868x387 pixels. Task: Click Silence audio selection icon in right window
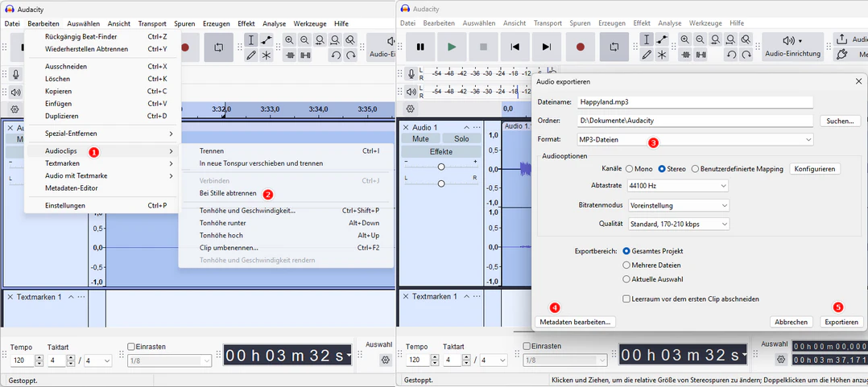point(701,55)
